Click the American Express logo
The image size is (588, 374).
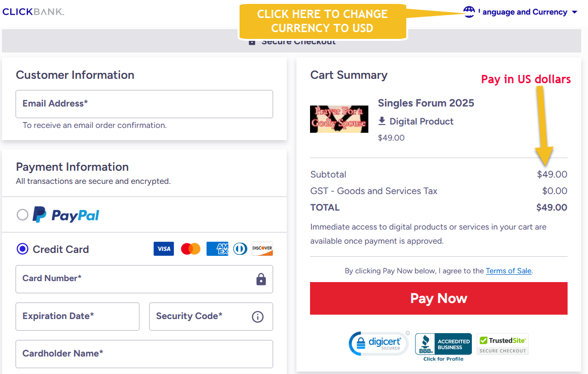click(217, 249)
